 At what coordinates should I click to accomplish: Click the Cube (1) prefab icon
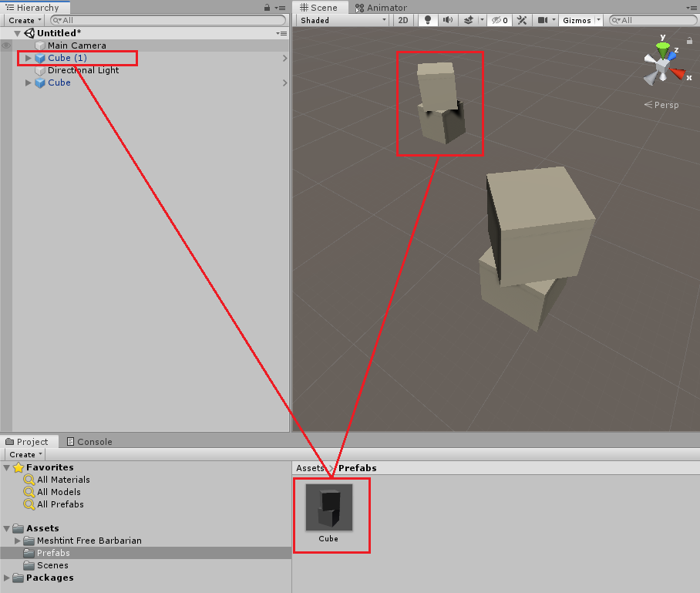pos(40,58)
